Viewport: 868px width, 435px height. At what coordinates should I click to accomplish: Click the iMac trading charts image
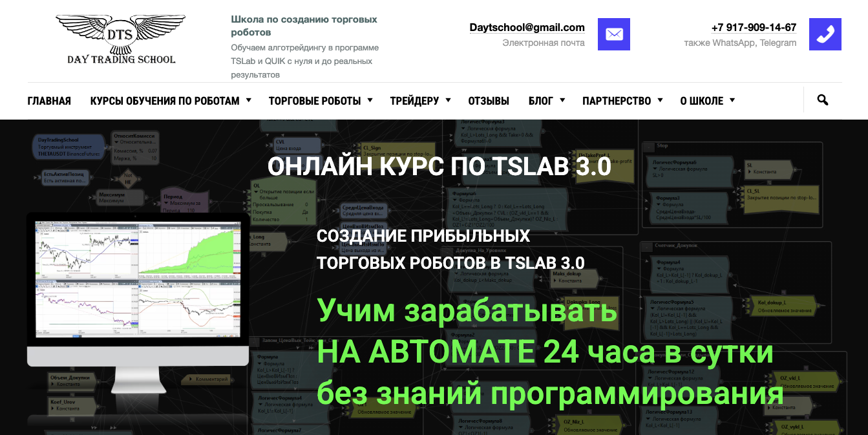click(x=138, y=303)
